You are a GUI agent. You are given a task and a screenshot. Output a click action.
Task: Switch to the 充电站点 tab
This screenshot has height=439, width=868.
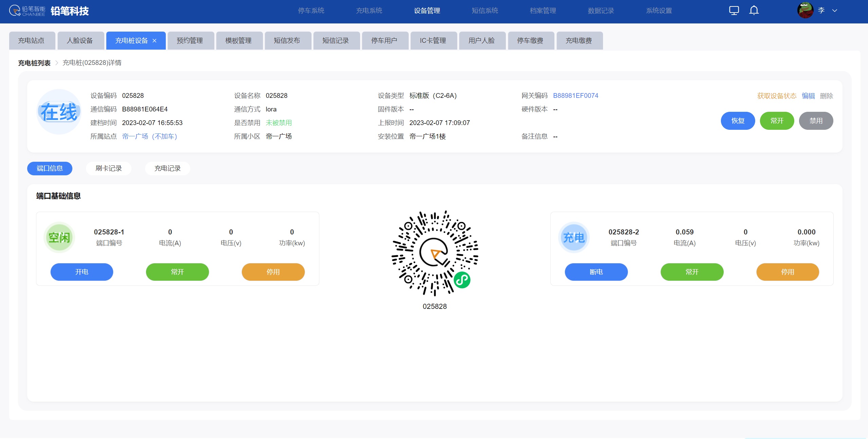click(x=32, y=41)
